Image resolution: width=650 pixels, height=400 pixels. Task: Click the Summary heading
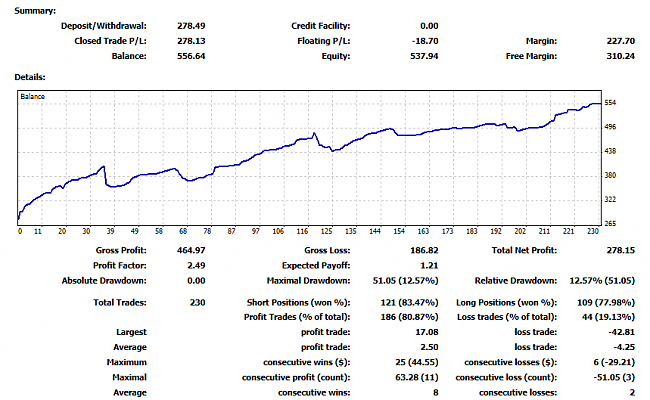pyautogui.click(x=35, y=11)
